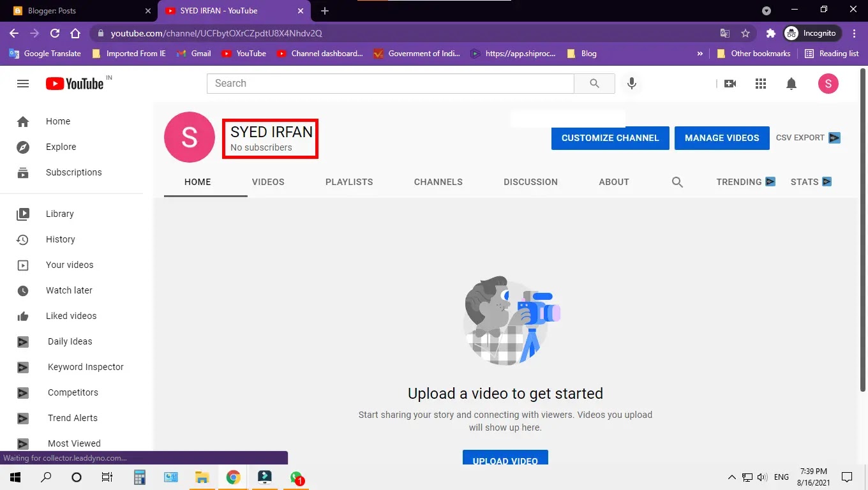868x490 pixels.
Task: Open the Gmail bookmark
Action: (x=193, y=54)
